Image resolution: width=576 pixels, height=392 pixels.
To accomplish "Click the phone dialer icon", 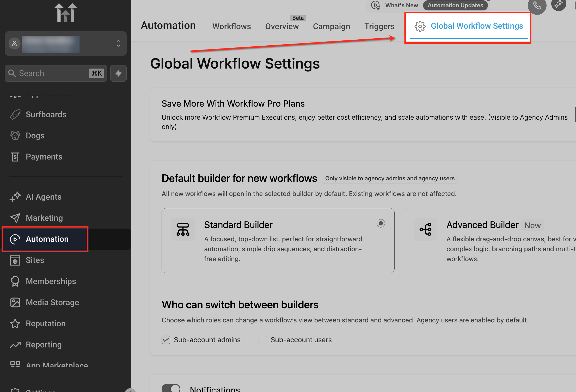I will pos(537,5).
